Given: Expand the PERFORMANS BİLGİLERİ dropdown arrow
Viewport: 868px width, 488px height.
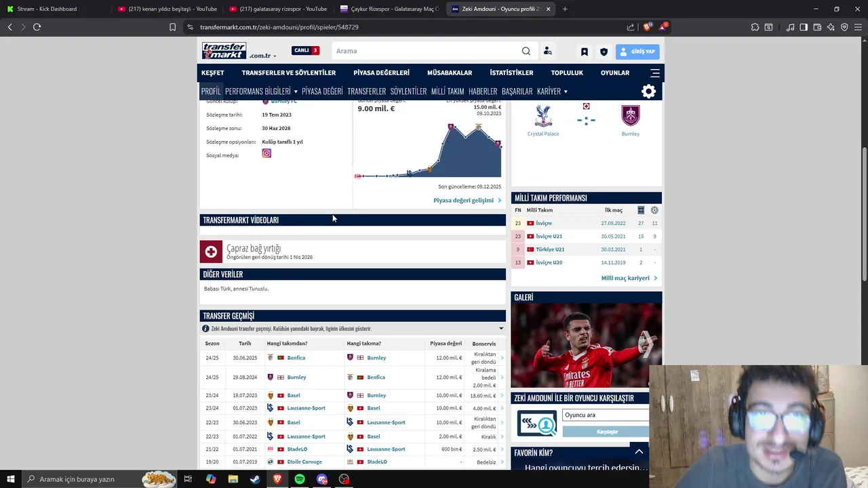Looking at the screenshot, I should pos(295,91).
